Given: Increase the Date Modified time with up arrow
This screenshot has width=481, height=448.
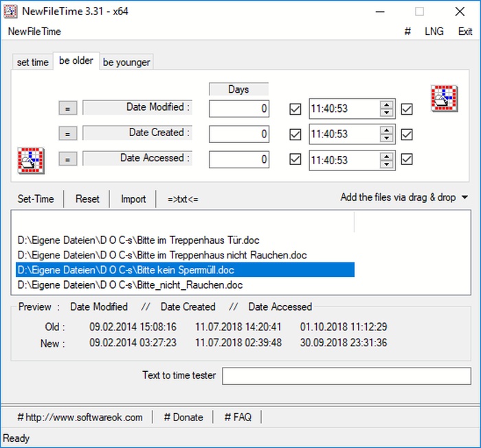Looking at the screenshot, I should [387, 104].
